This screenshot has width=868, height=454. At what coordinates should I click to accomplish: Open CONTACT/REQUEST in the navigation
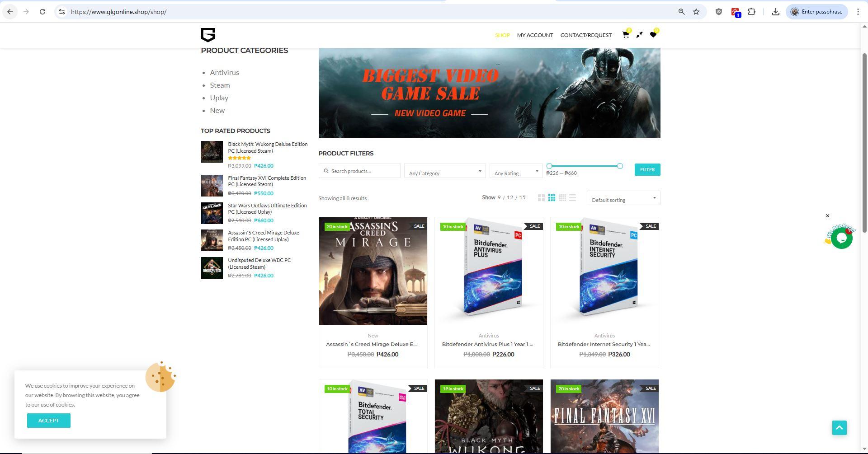(586, 35)
